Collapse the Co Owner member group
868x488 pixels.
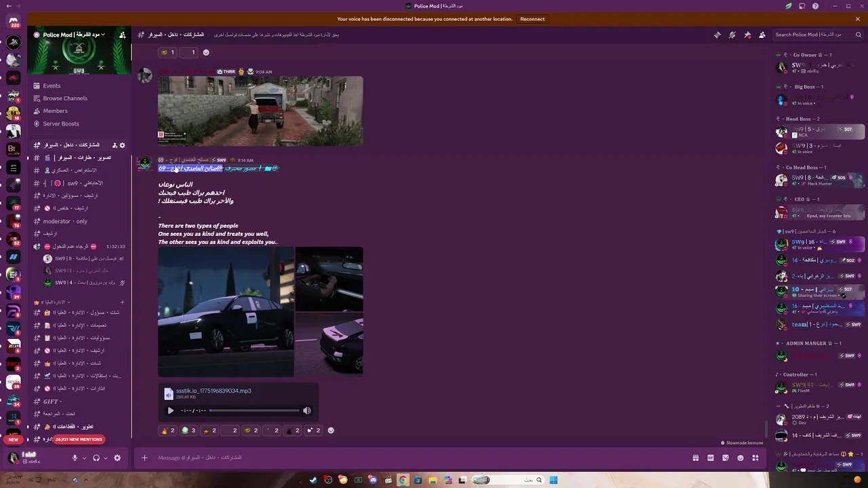[804, 55]
